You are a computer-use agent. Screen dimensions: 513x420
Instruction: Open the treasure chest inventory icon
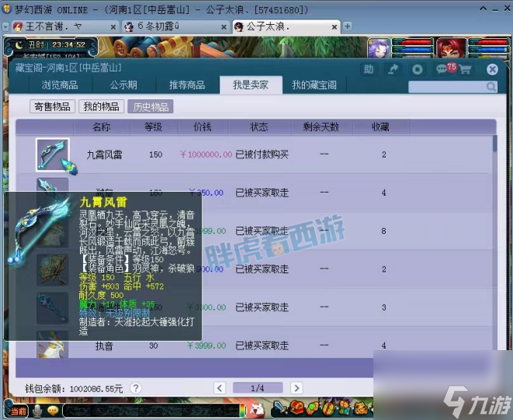click(296, 408)
